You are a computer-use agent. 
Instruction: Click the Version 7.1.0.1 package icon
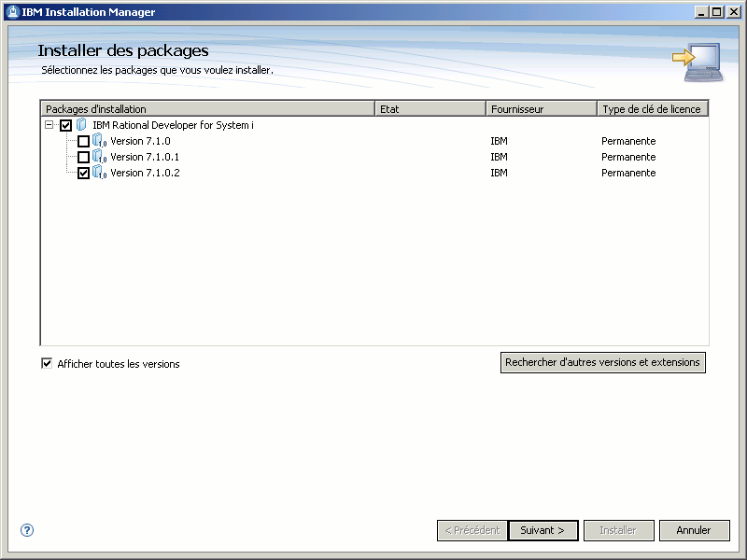coord(99,156)
